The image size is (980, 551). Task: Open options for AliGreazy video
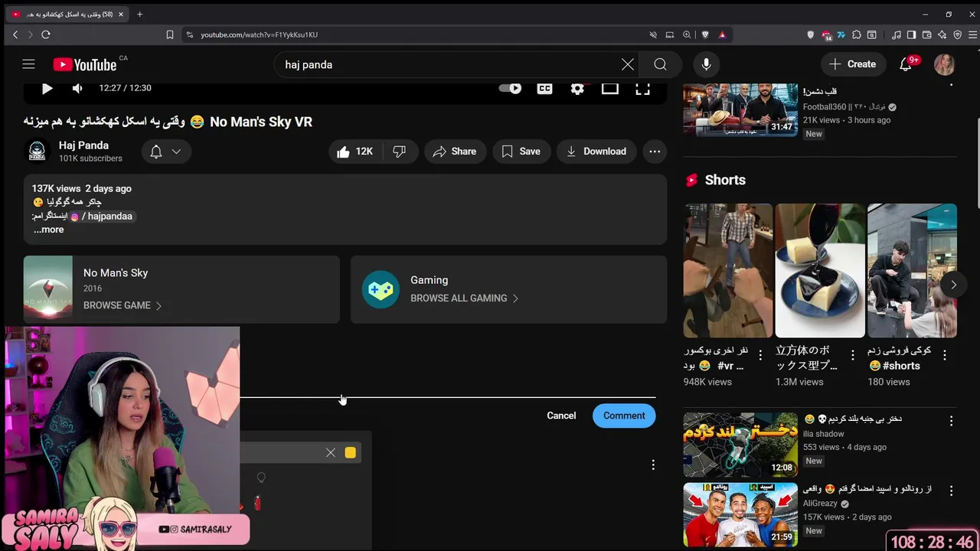951,491
